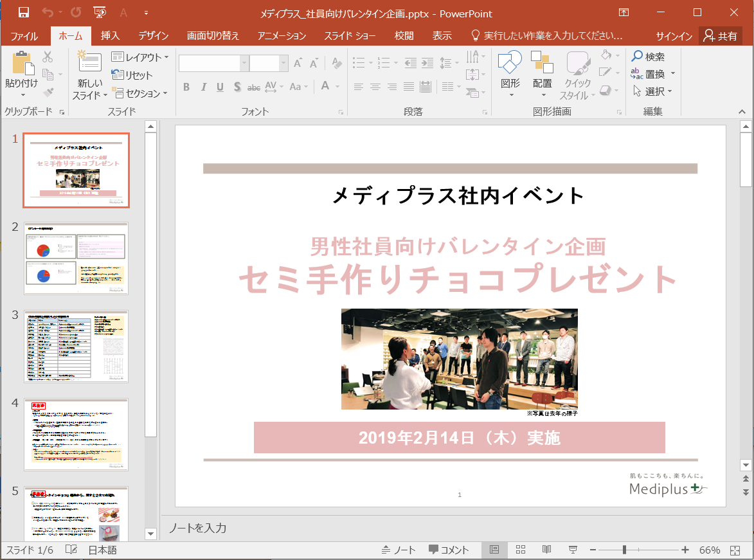Image resolution: width=754 pixels, height=560 pixels.
Task: Switch to the Insert (挿入) tab
Action: tap(110, 35)
